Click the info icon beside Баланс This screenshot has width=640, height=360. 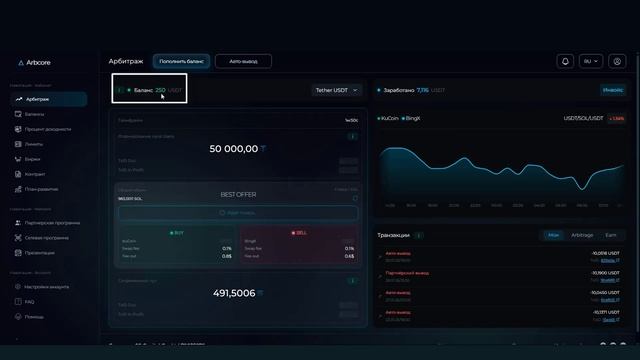tap(120, 90)
